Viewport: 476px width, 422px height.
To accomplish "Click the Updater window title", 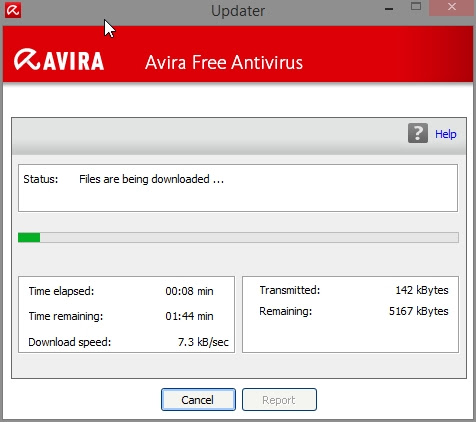I will (x=238, y=11).
